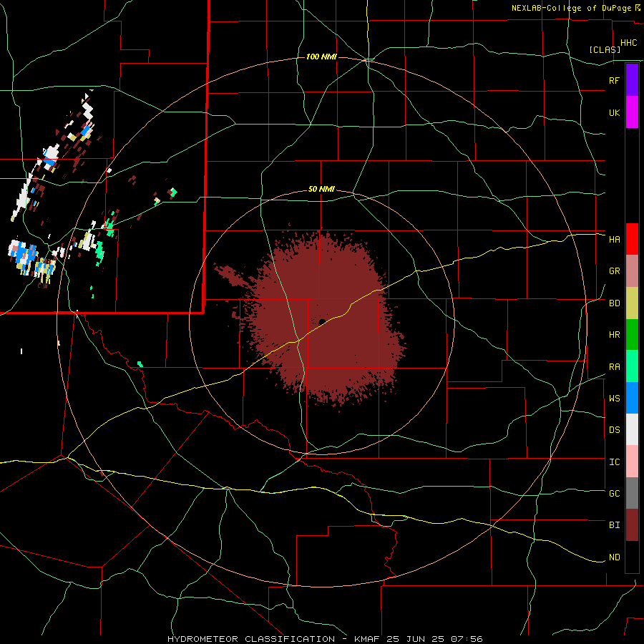The height and width of the screenshot is (644, 644).
Task: Select the GC gray legend swatch
Action: tap(632, 493)
